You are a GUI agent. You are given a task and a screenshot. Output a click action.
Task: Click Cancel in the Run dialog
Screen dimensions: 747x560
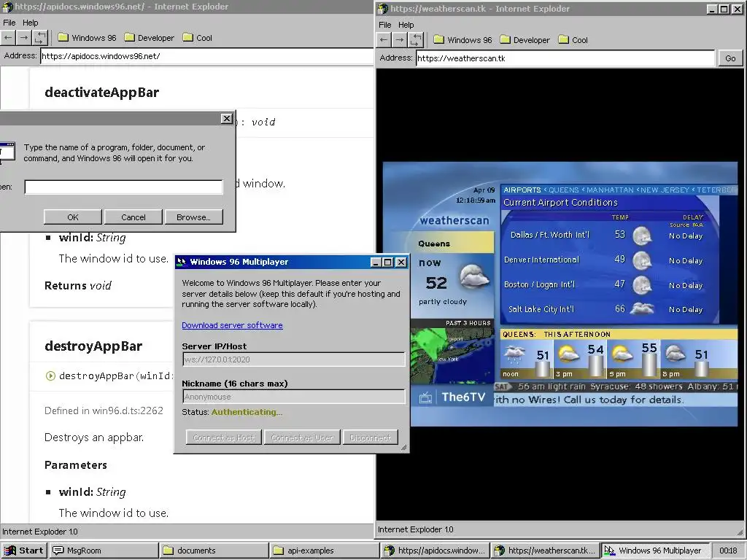pos(133,217)
